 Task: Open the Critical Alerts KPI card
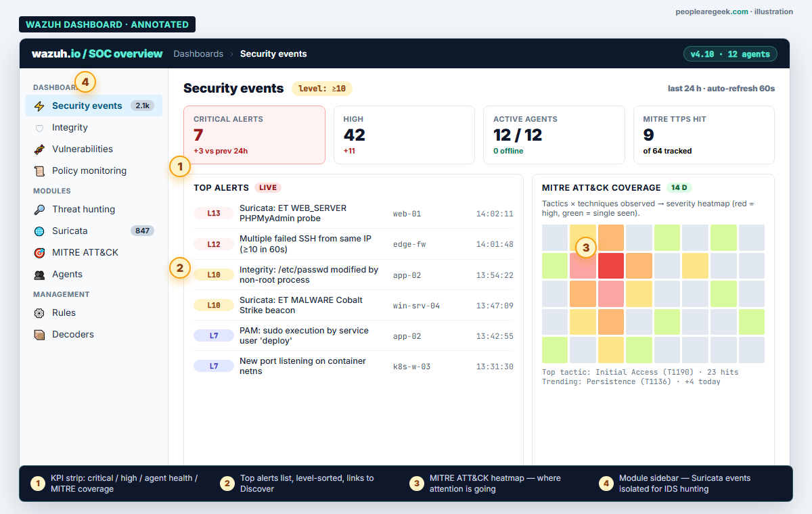254,135
